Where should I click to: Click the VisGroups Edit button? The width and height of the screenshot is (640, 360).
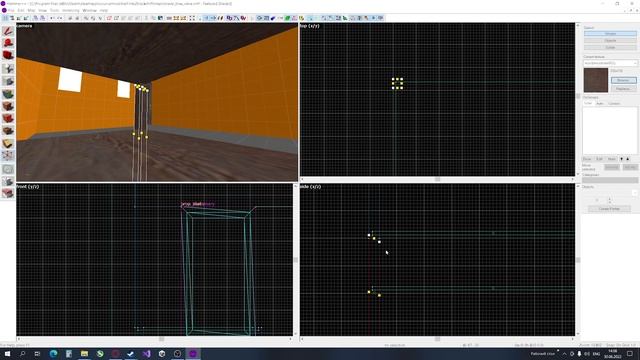tap(599, 159)
